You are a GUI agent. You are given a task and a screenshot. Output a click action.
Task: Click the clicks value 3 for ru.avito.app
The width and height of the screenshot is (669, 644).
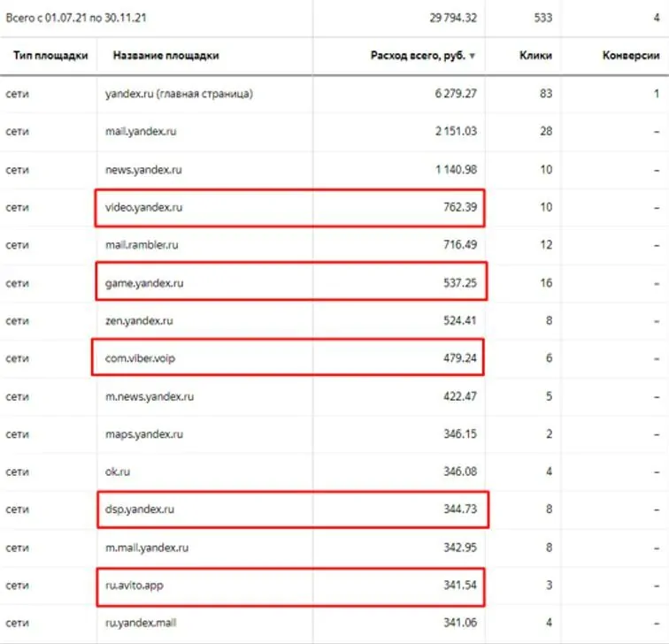coord(550,585)
